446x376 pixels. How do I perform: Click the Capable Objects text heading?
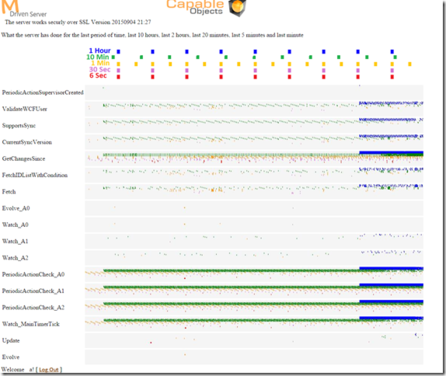[x=195, y=7]
